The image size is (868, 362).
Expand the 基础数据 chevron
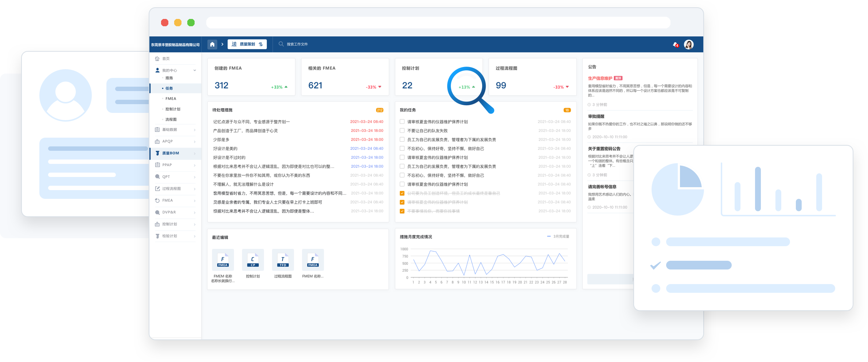195,130
